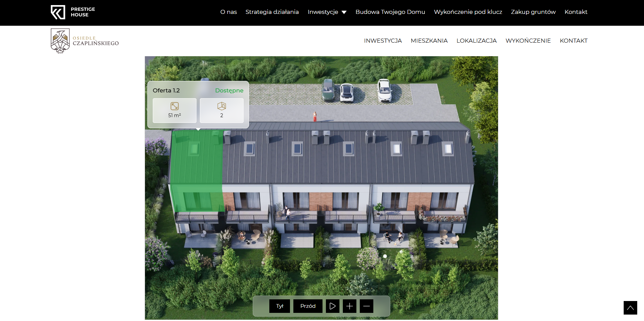The image size is (644, 321).
Task: Go to INWESTYCJA section
Action: pos(383,41)
